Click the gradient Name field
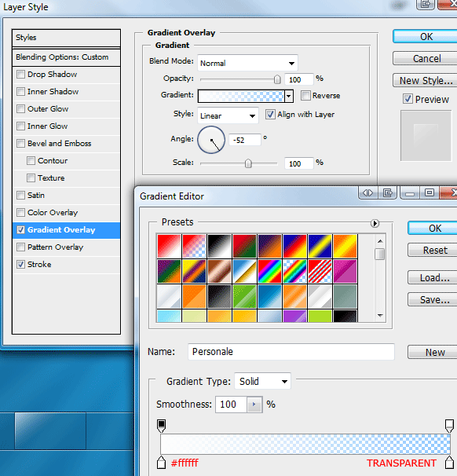The width and height of the screenshot is (457, 476). (x=291, y=352)
